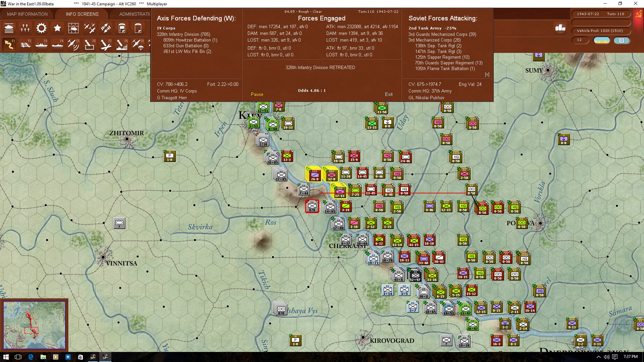Expand the Soviet attacking forces list

pyautogui.click(x=487, y=74)
